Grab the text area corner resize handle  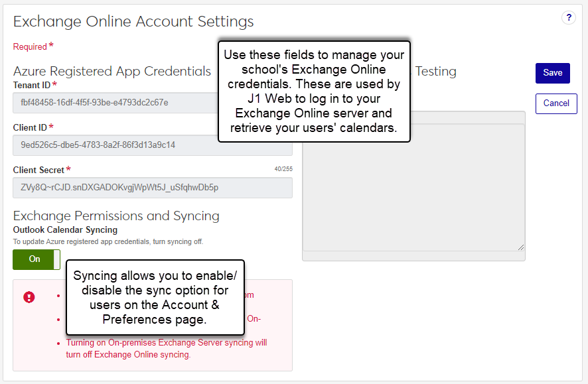521,247
